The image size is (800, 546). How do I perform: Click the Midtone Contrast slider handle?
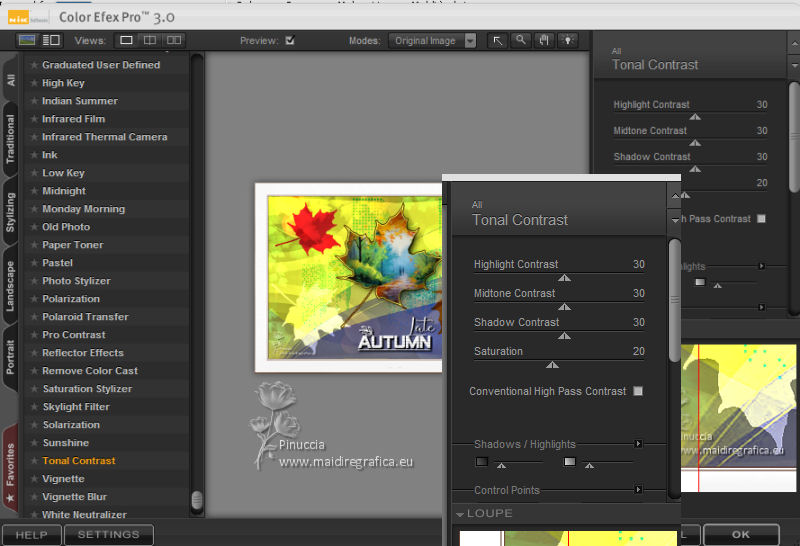click(x=564, y=307)
